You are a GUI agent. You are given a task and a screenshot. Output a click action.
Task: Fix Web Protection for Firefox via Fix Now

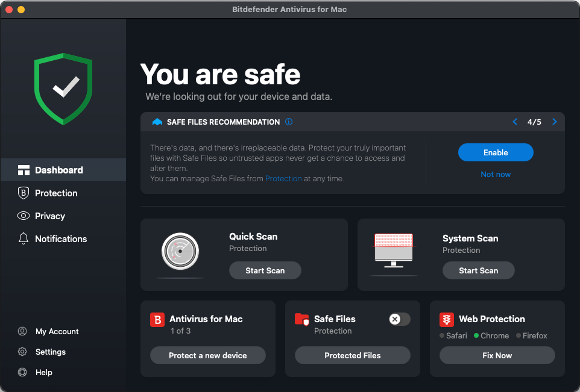tap(497, 355)
